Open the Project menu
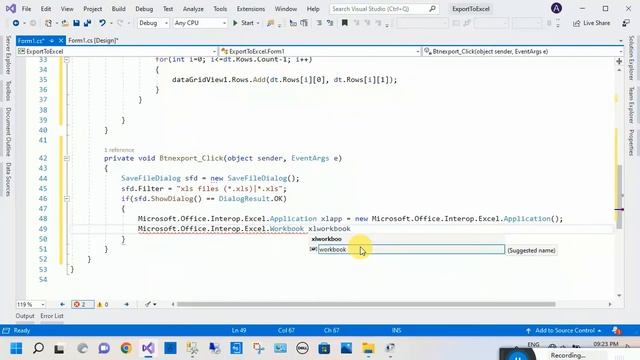 [x=93, y=9]
